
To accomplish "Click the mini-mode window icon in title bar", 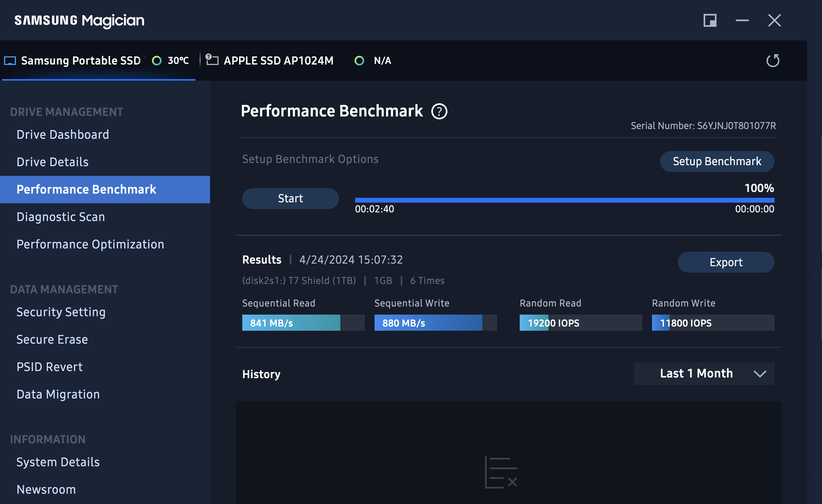I will coord(710,21).
